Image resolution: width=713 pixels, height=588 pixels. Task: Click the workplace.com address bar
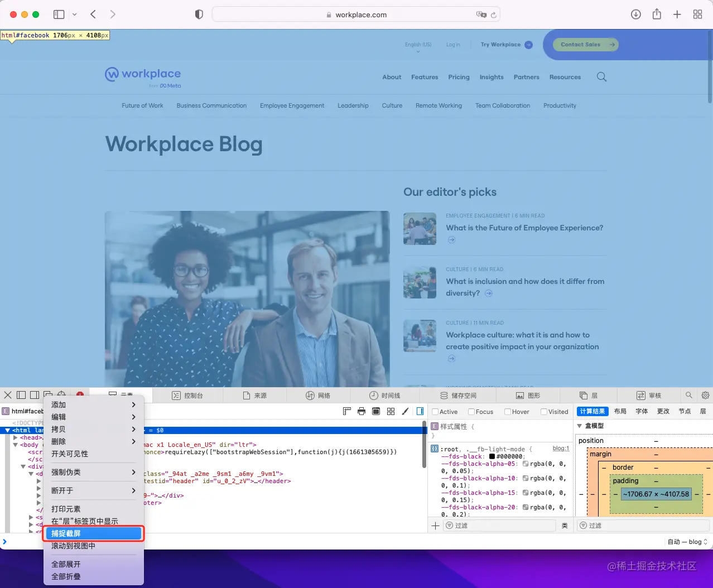pyautogui.click(x=356, y=15)
